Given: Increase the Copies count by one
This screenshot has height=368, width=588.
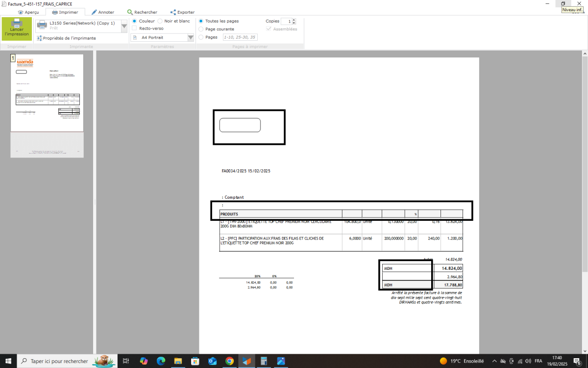Looking at the screenshot, I should click(x=294, y=20).
